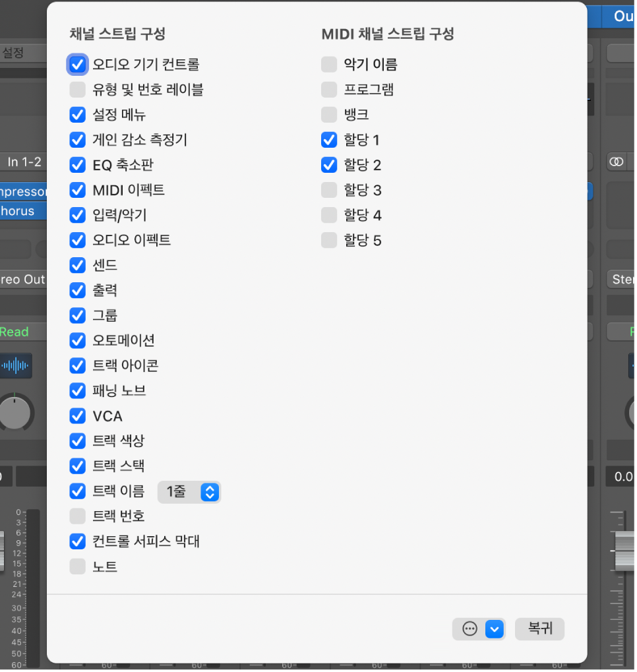Expand the blue chevron action dropdown
The height and width of the screenshot is (672, 637).
point(495,629)
